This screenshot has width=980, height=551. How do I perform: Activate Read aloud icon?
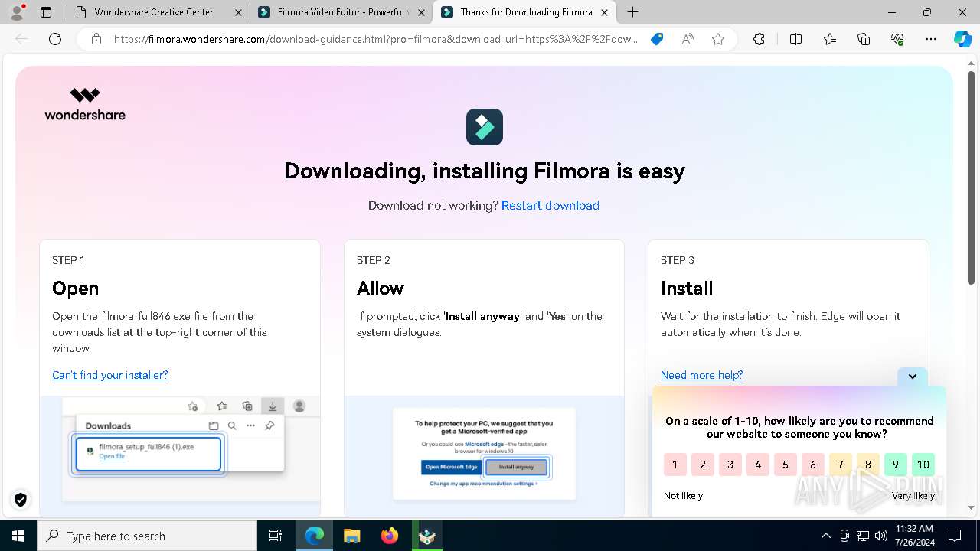(x=688, y=39)
